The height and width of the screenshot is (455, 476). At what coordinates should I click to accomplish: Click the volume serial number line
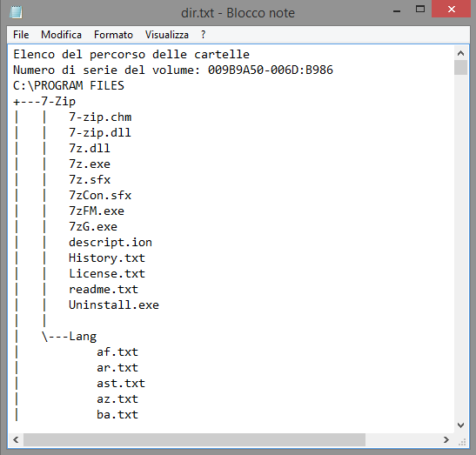[x=173, y=70]
